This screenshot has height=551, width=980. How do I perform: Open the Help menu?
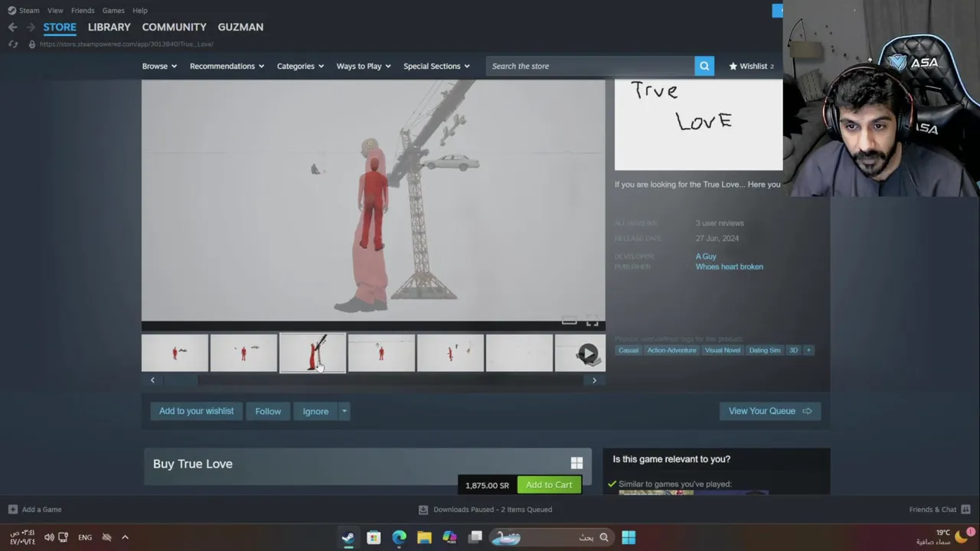(140, 10)
